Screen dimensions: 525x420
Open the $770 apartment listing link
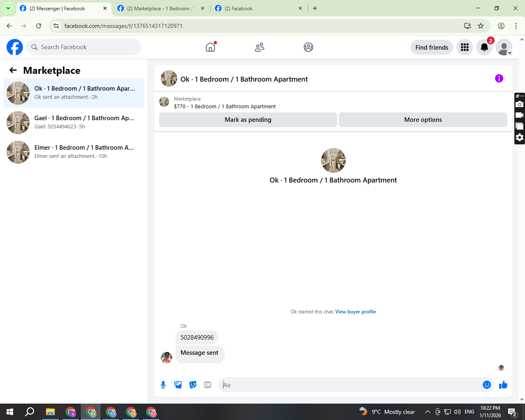coord(225,106)
